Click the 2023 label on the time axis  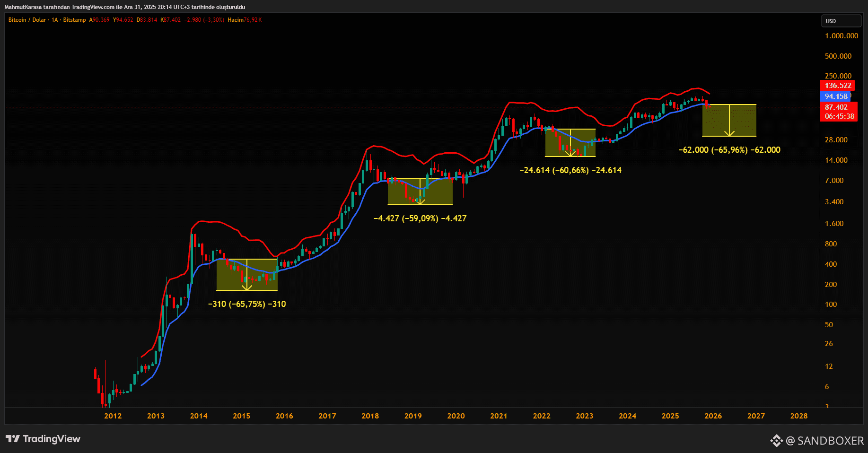(585, 416)
